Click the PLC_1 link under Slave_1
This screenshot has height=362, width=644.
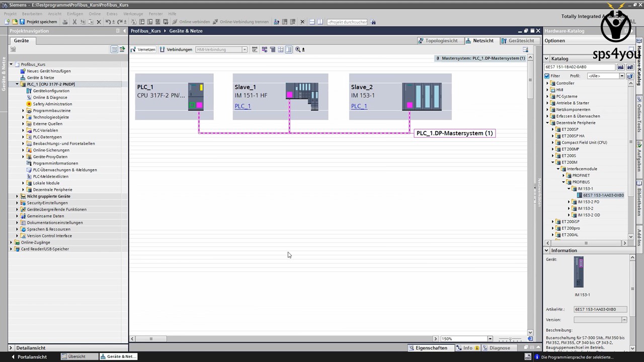coord(243,106)
